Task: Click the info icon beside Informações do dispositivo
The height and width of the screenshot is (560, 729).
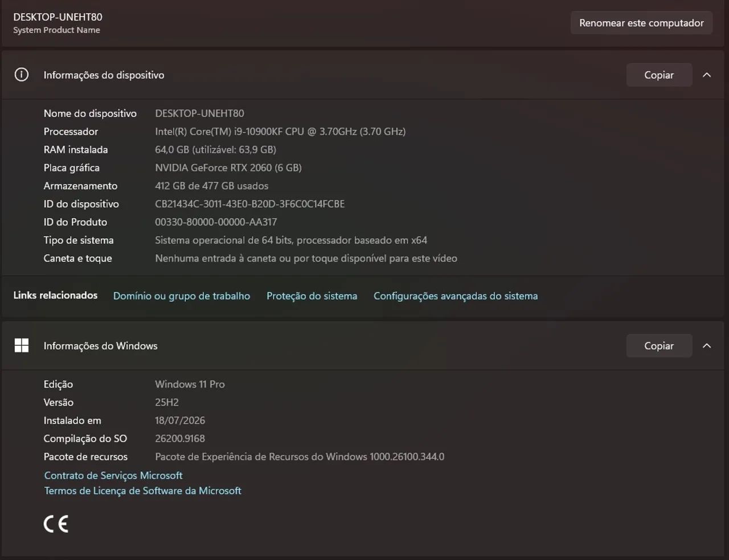Action: tap(22, 75)
